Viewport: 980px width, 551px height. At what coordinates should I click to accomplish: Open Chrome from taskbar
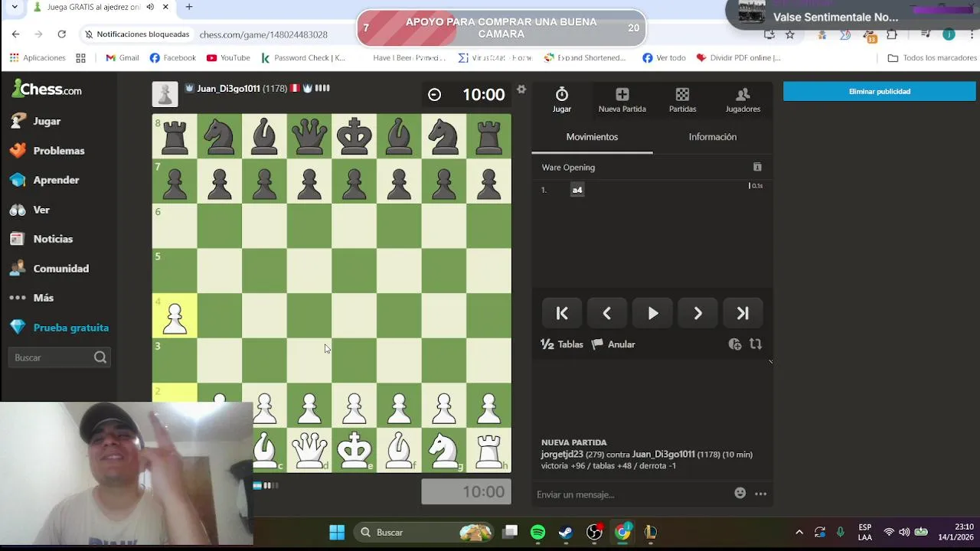622,532
